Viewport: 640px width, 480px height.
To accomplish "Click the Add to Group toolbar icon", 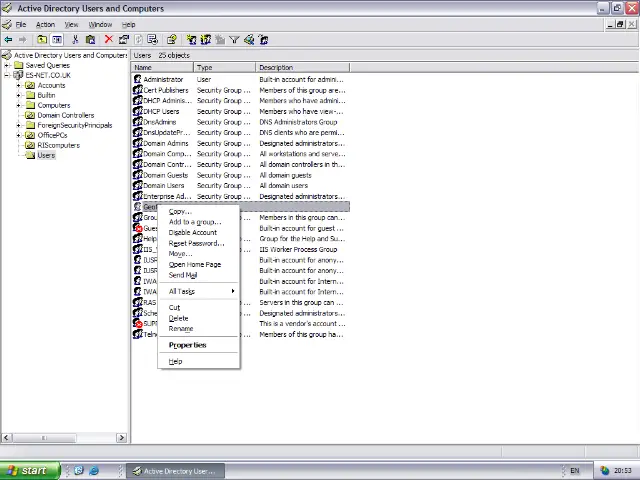I will (264, 40).
